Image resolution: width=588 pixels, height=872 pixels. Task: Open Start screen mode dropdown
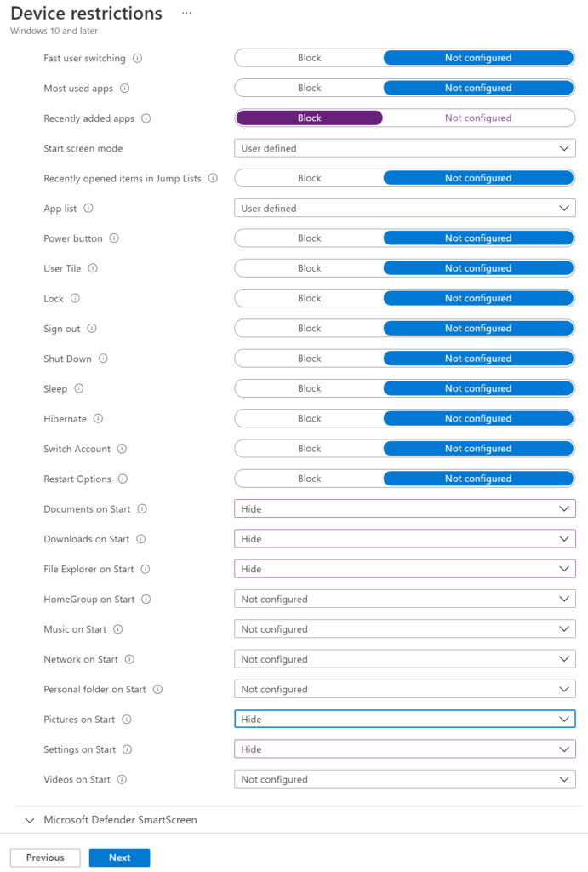(404, 148)
